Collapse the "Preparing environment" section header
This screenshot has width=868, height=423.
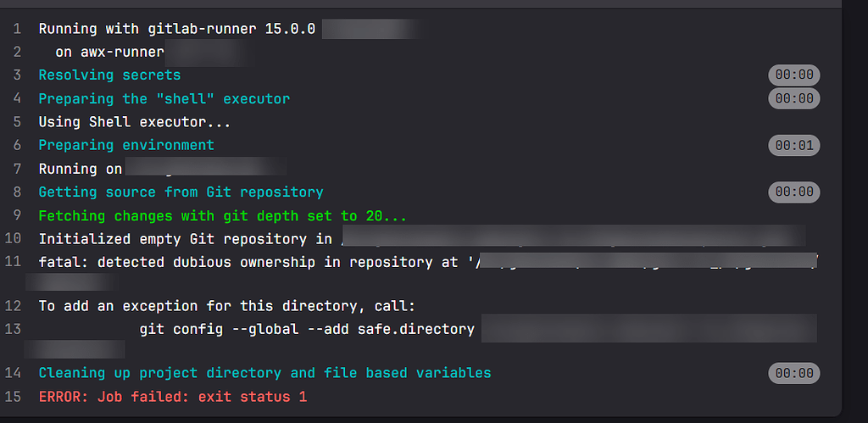[x=126, y=145]
